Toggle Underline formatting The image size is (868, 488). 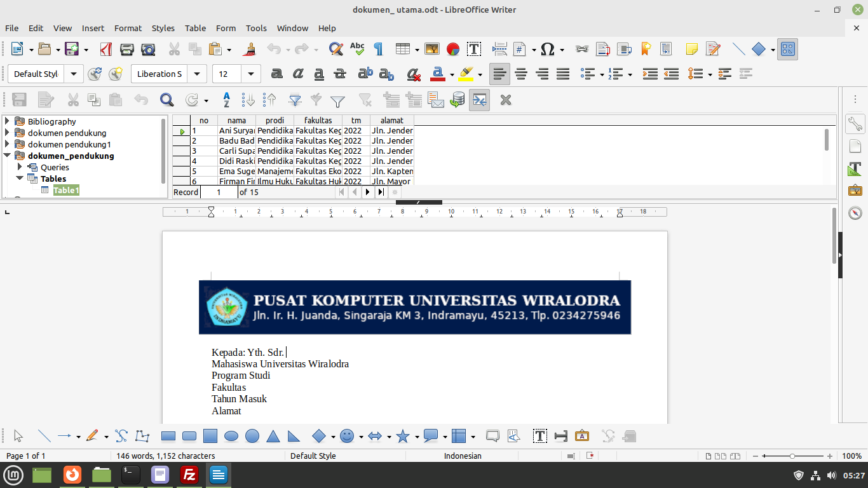click(319, 74)
